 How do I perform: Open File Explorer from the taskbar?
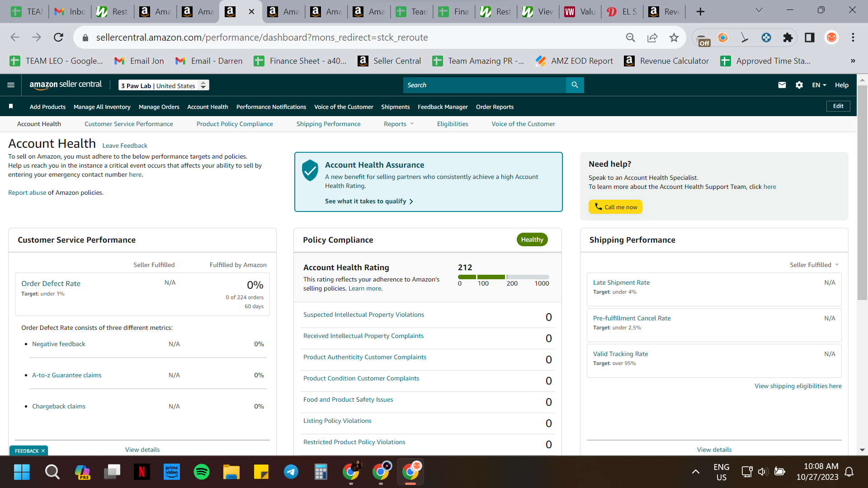coord(231,472)
